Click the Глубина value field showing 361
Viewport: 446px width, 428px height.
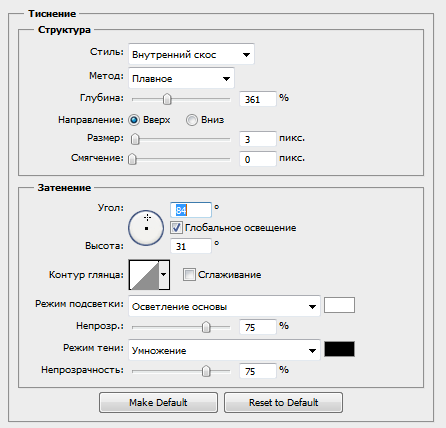coord(258,99)
